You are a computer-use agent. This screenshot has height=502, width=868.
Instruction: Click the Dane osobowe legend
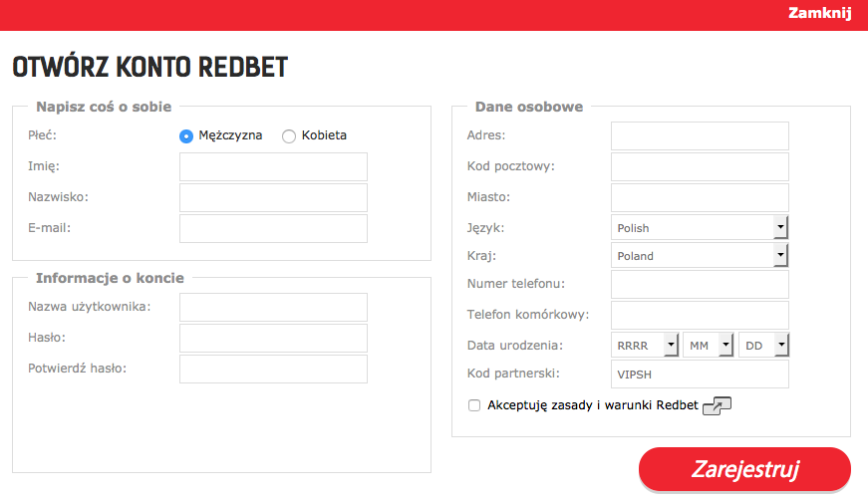pos(528,107)
